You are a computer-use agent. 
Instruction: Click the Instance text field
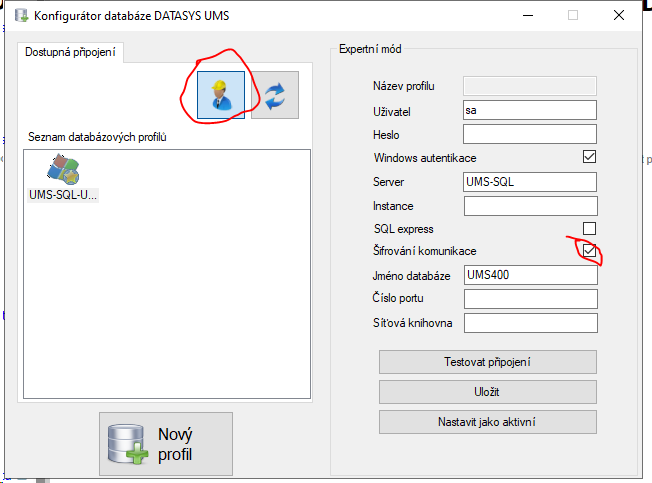530,206
